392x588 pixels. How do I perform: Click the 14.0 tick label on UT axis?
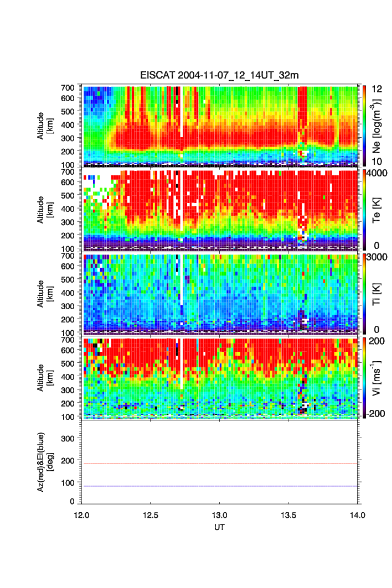tap(357, 516)
